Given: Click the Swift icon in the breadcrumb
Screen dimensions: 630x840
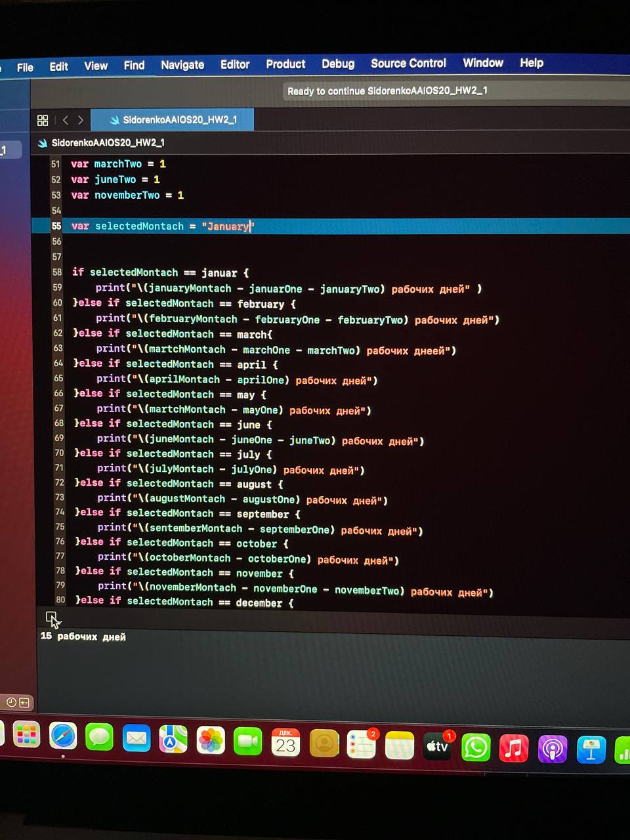Looking at the screenshot, I should click(43, 143).
